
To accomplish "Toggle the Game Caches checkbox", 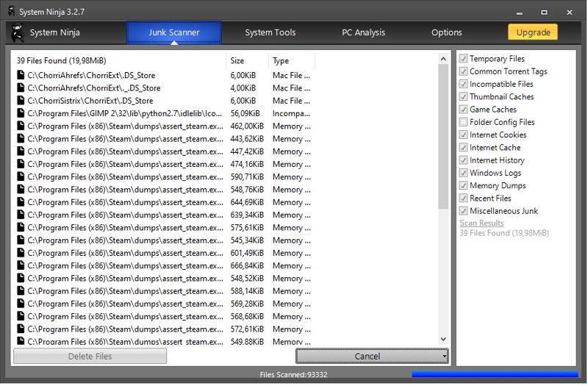I will (464, 110).
